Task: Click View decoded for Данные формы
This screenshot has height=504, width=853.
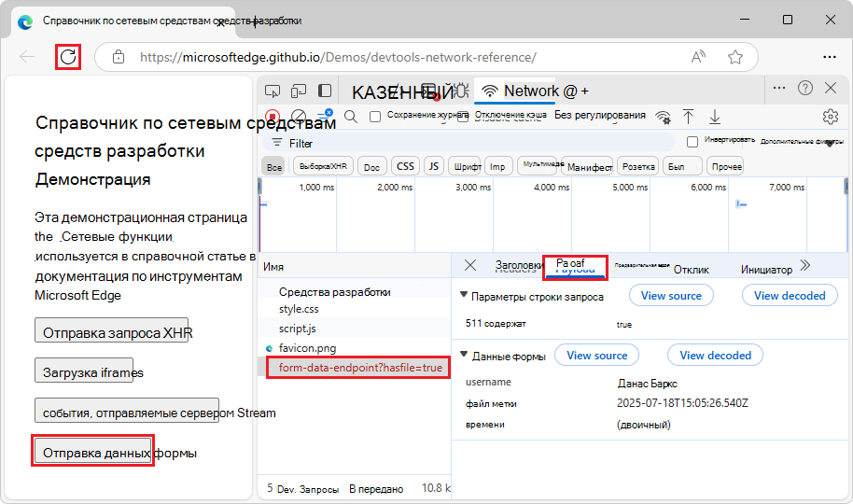Action: pos(715,356)
